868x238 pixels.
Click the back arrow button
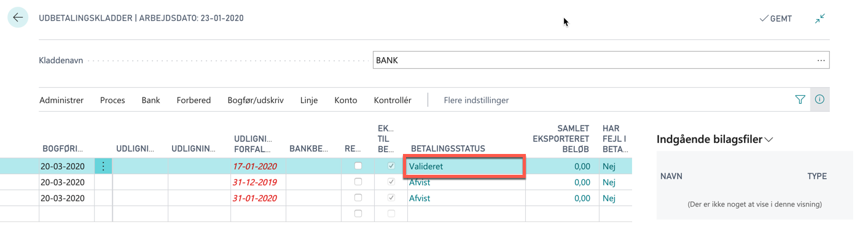(x=17, y=18)
